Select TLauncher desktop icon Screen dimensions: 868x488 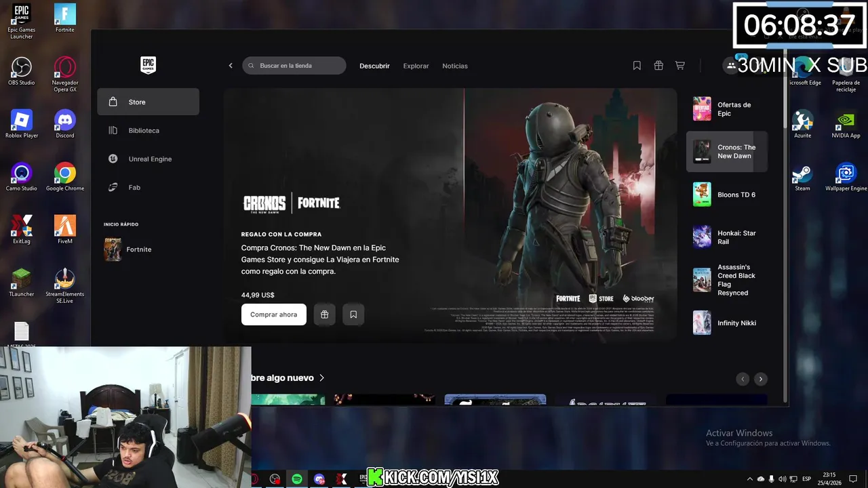pos(22,283)
